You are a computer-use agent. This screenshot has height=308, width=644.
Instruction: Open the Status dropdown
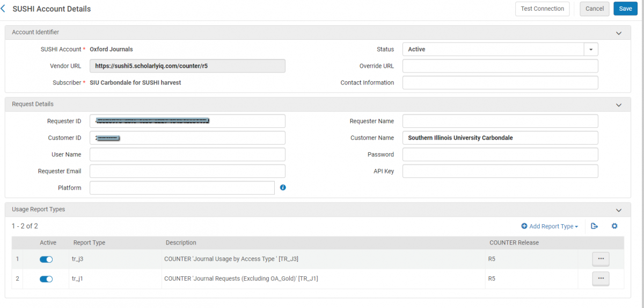(x=590, y=49)
